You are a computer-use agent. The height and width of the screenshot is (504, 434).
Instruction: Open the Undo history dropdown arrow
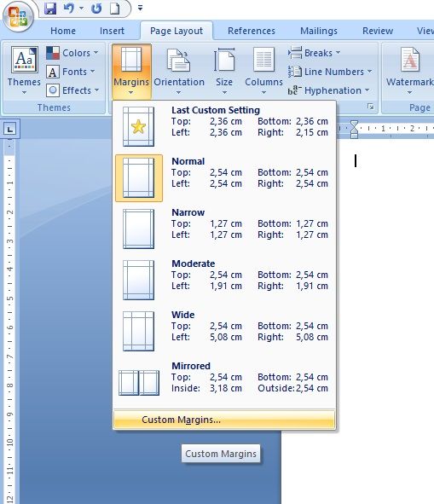pos(82,8)
